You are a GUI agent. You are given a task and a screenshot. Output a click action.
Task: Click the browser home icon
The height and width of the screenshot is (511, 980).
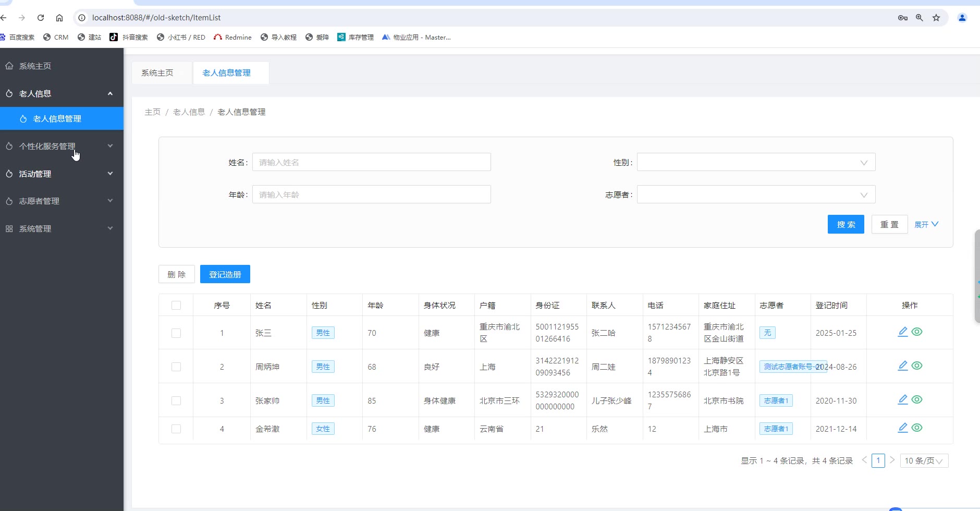(x=59, y=18)
